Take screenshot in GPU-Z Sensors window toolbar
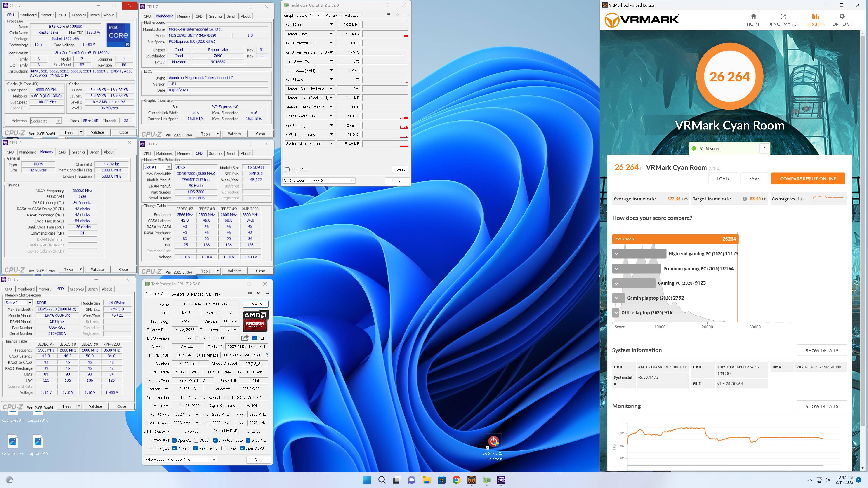The image size is (868, 488). (388, 14)
